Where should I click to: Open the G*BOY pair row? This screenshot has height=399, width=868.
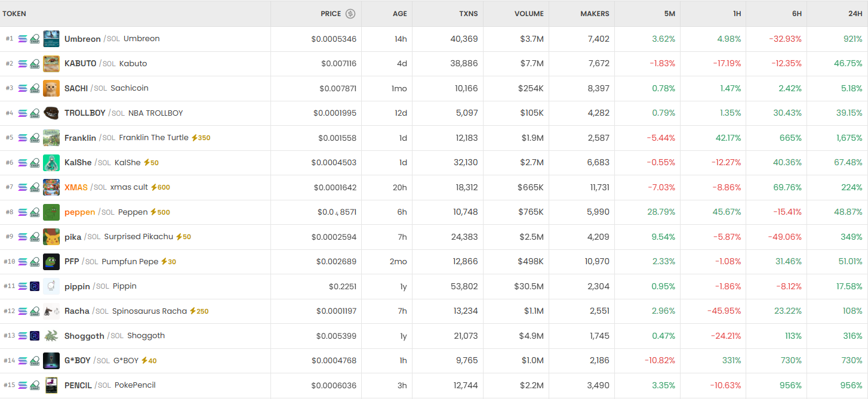point(78,361)
